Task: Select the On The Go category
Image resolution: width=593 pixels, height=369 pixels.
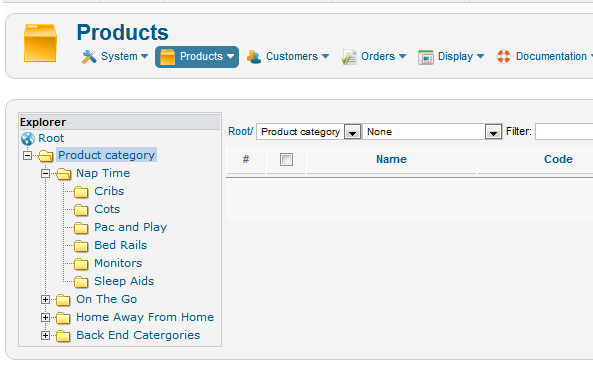Action: 106,299
